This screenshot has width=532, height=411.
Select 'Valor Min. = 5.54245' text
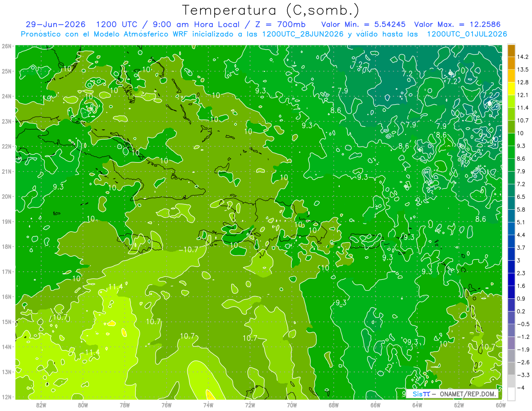click(x=364, y=24)
